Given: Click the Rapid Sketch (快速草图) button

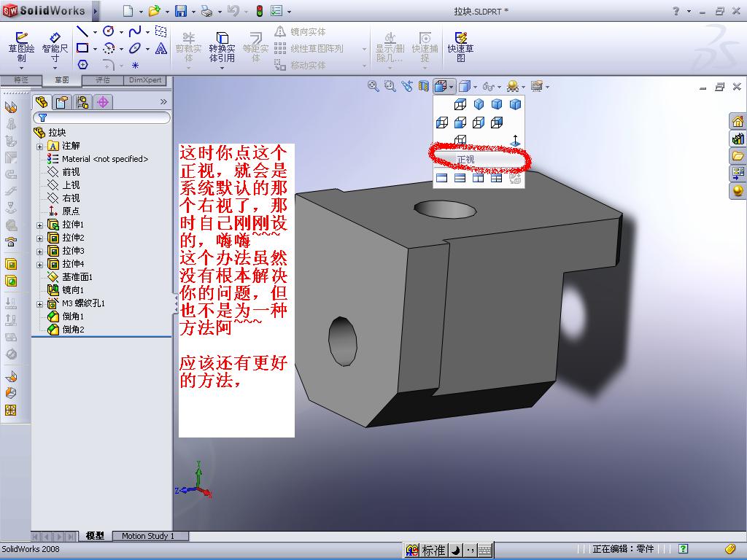Looking at the screenshot, I should click(460, 47).
